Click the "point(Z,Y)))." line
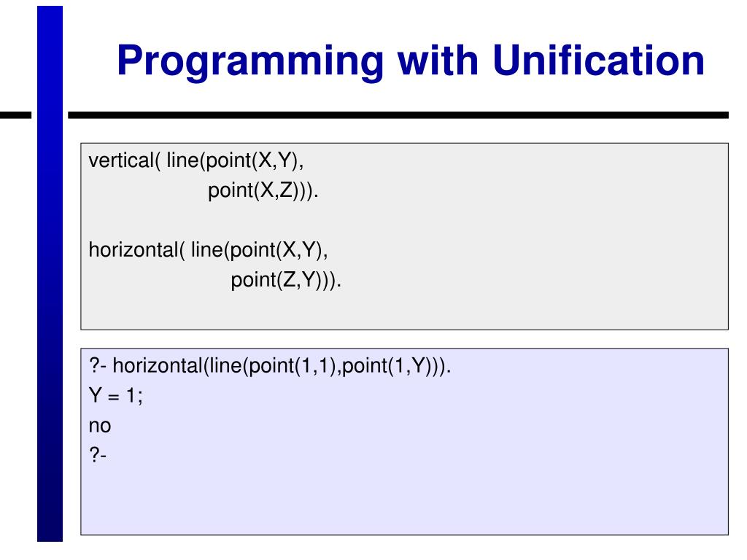 [286, 280]
